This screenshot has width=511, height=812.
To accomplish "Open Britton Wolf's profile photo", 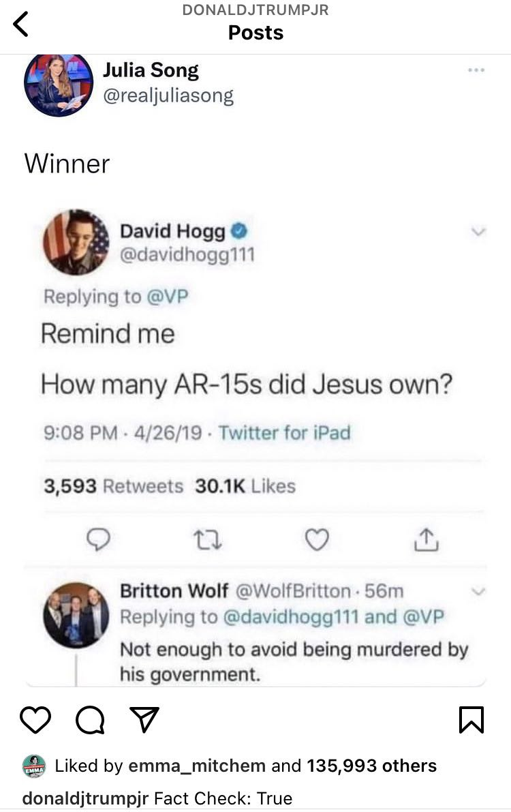I will click(x=76, y=615).
